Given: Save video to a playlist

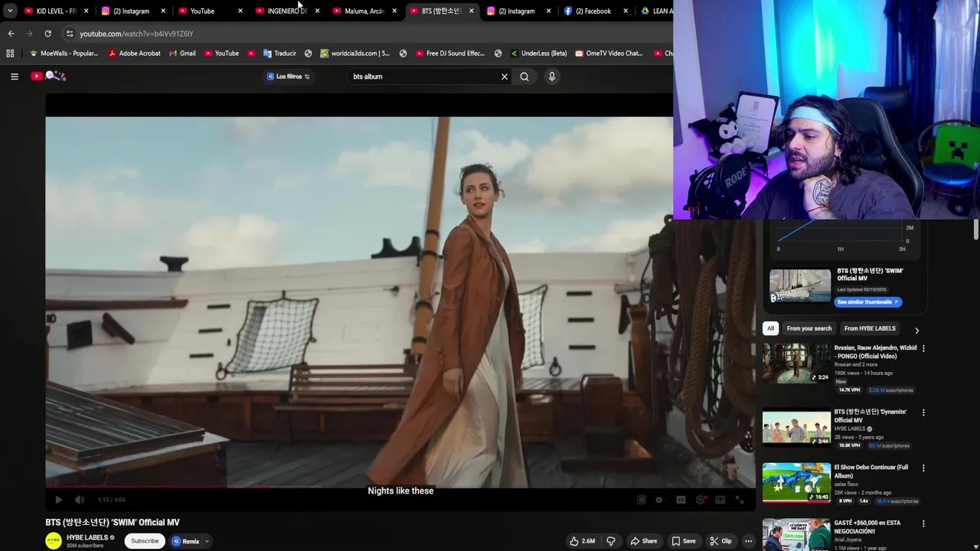Looking at the screenshot, I should pyautogui.click(x=684, y=541).
